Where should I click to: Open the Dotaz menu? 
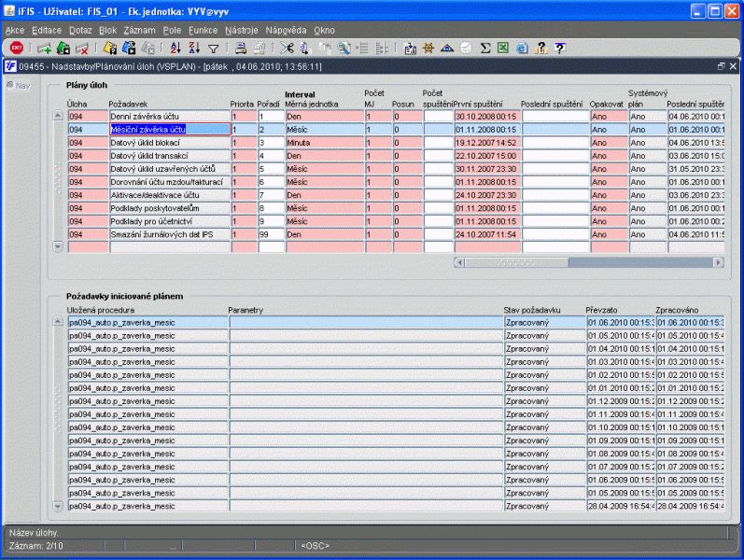coord(80,31)
